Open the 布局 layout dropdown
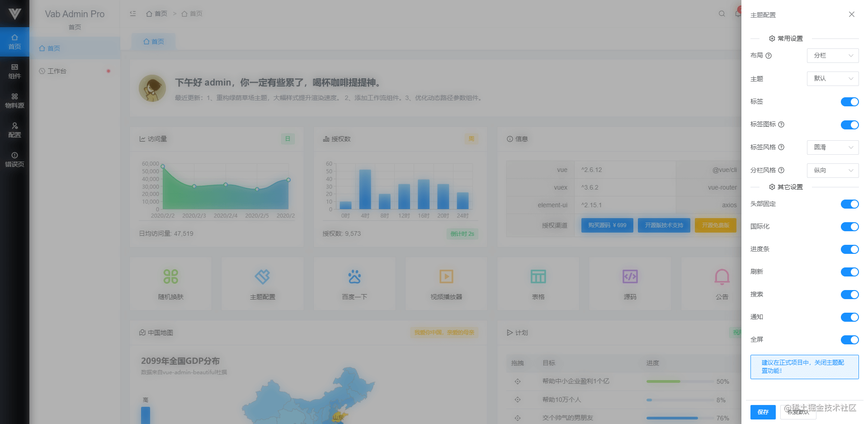This screenshot has width=868, height=424. (x=832, y=55)
